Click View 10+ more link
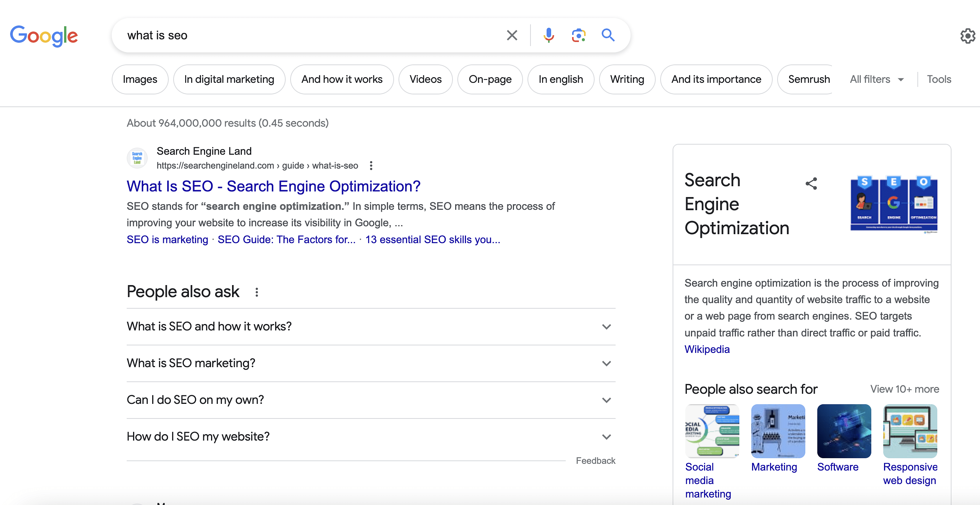 coord(905,389)
